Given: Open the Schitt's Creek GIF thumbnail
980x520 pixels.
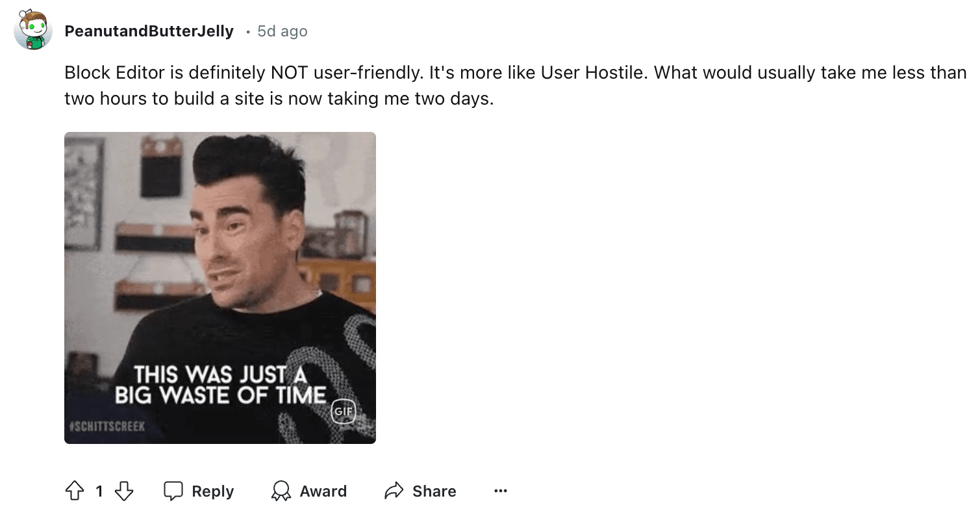Looking at the screenshot, I should pos(220,260).
